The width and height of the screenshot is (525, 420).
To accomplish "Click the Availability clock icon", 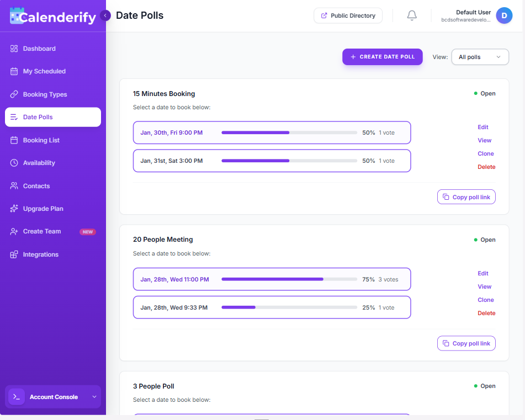I will coord(14,163).
